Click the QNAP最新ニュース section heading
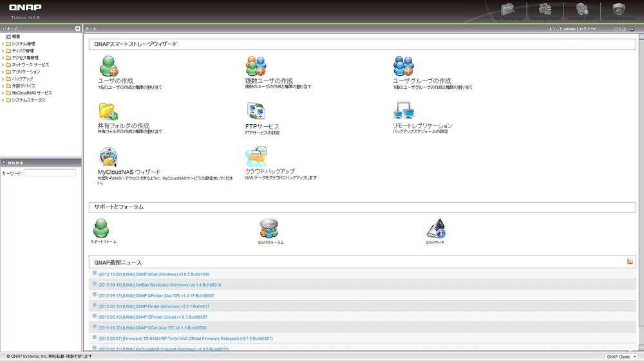 pos(118,263)
